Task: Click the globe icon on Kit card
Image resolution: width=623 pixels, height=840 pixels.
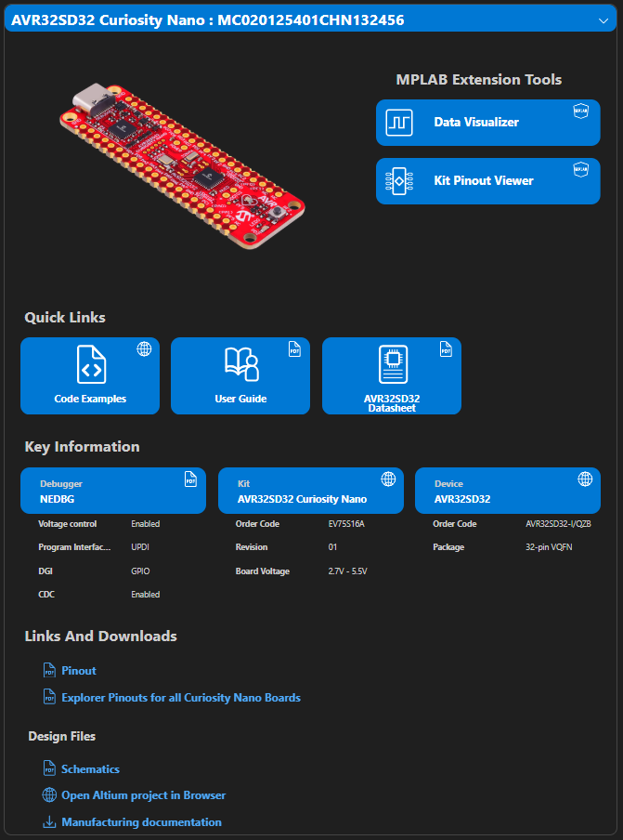Action: [388, 479]
